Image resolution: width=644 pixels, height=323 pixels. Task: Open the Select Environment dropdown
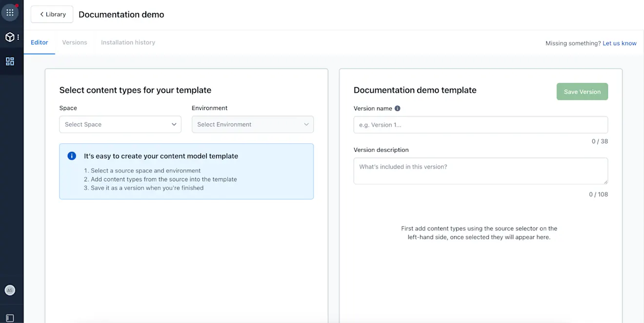pyautogui.click(x=253, y=124)
